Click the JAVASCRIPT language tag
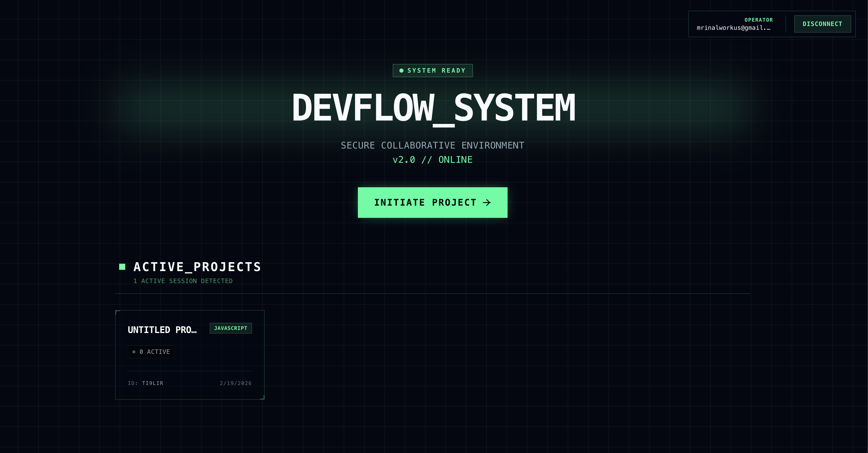Screen dimensions: 868x453 tap(230, 328)
